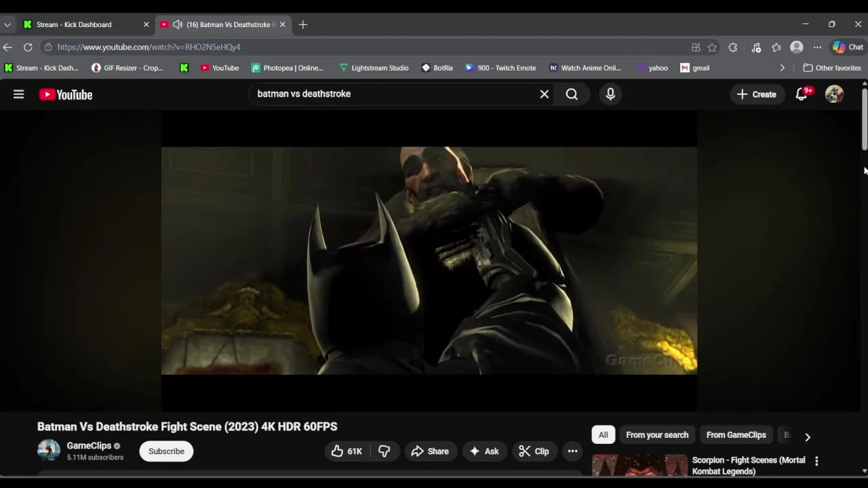
Task: Open the YouTube bookmark
Action: pos(220,68)
